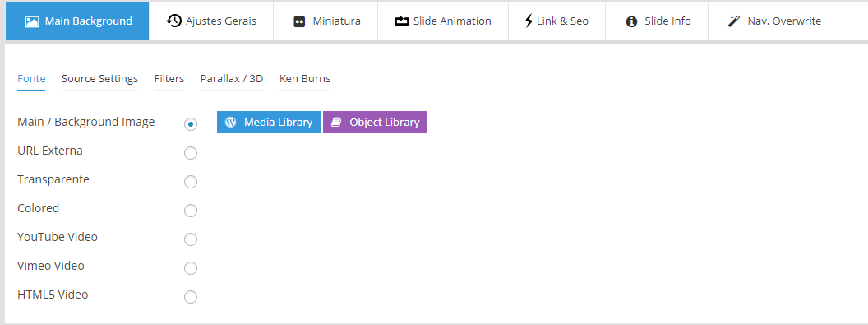
Task: Select the YouTube Video radio button
Action: [x=191, y=239]
